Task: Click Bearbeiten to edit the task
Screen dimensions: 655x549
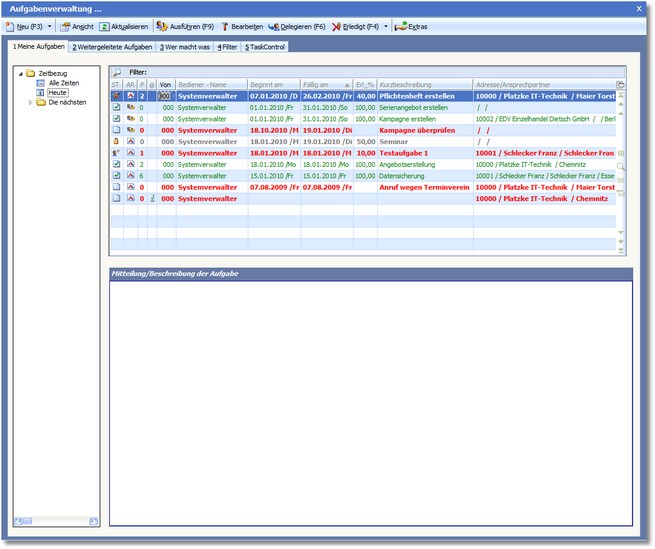Action: click(x=241, y=26)
